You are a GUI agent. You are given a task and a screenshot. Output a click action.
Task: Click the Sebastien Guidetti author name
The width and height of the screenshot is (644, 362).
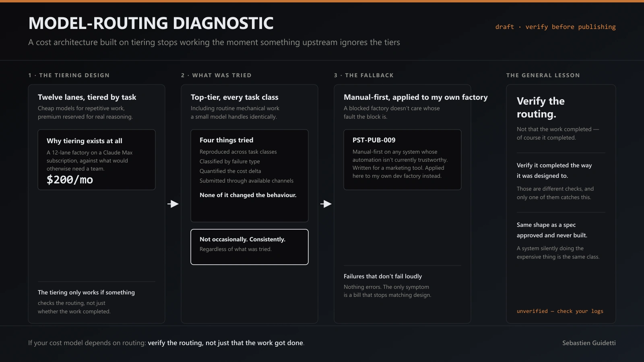(x=589, y=343)
